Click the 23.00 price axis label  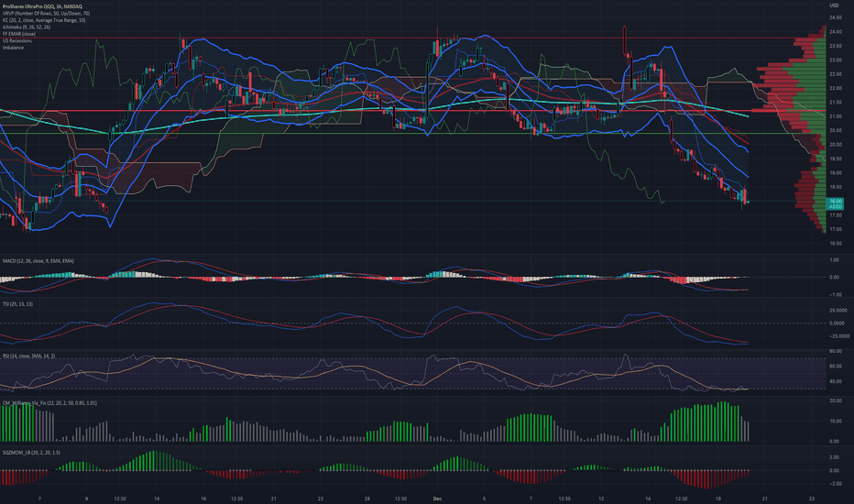point(836,60)
